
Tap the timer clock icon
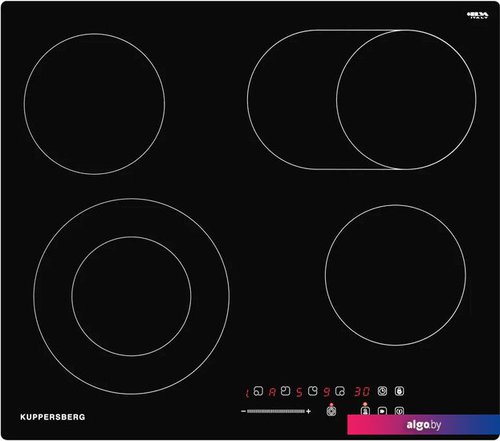pyautogui.click(x=382, y=391)
